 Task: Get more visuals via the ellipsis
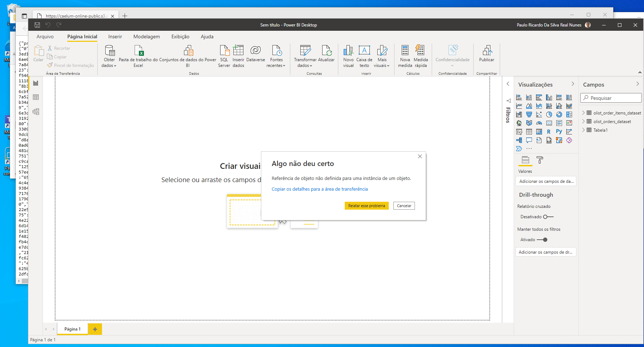tap(529, 149)
